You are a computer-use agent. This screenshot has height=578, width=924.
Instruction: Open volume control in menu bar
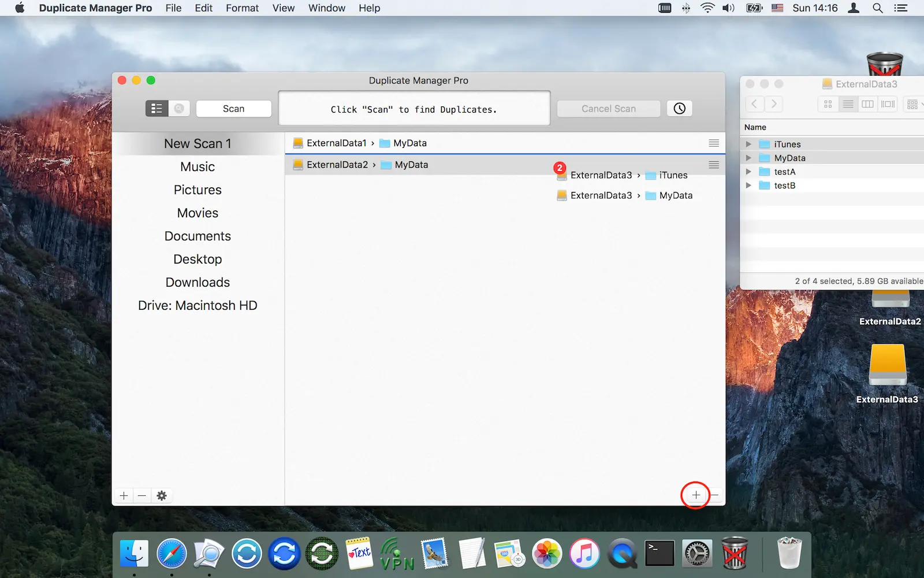point(728,8)
